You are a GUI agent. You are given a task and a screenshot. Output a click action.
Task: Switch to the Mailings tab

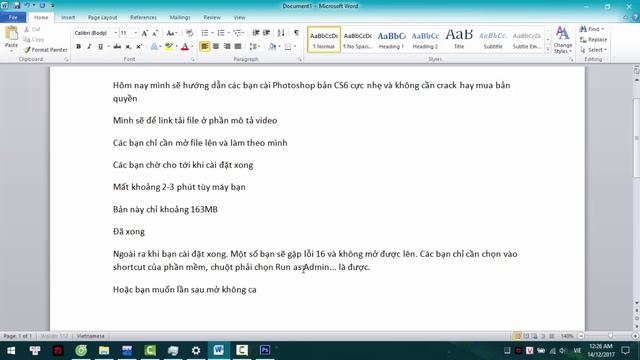coord(180,18)
